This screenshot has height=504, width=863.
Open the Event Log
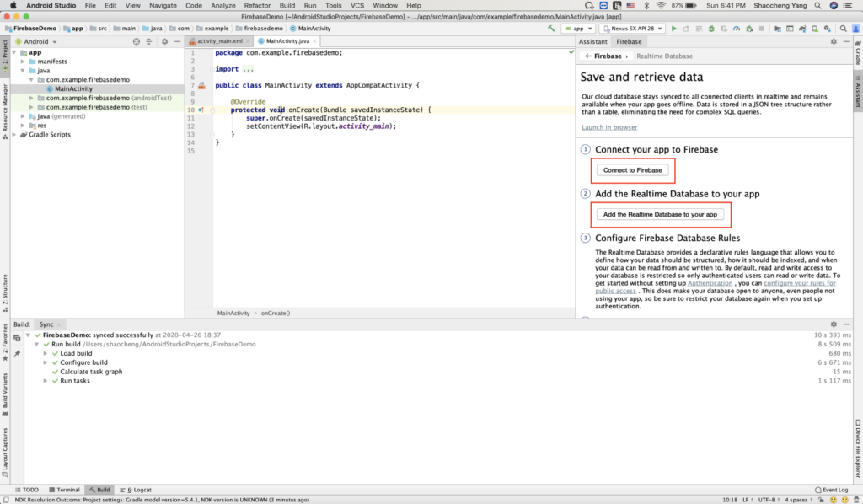pyautogui.click(x=832, y=490)
